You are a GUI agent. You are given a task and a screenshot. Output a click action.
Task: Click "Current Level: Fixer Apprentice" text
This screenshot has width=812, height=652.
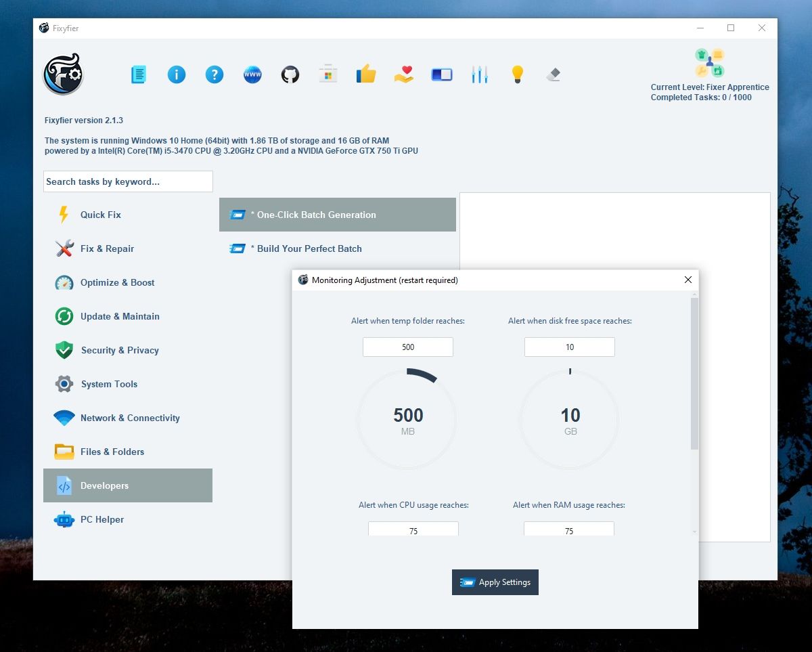pos(710,87)
